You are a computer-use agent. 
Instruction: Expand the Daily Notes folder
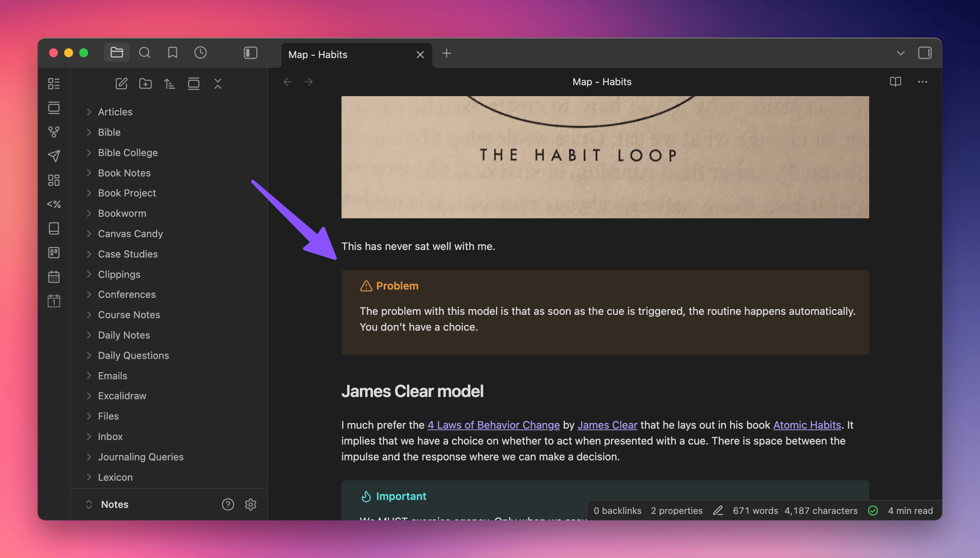tap(124, 335)
